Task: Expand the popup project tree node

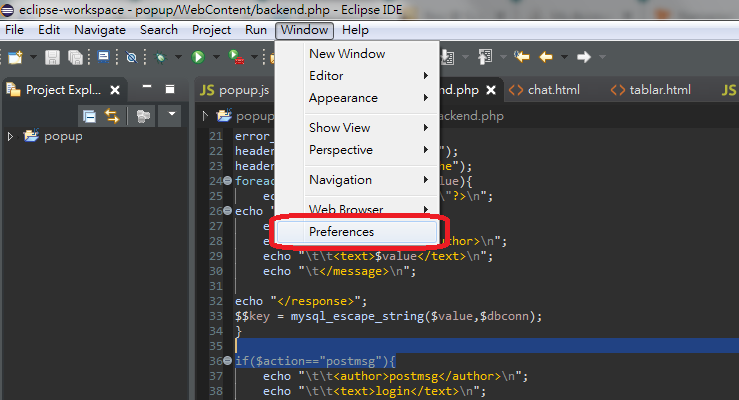Action: [x=11, y=136]
